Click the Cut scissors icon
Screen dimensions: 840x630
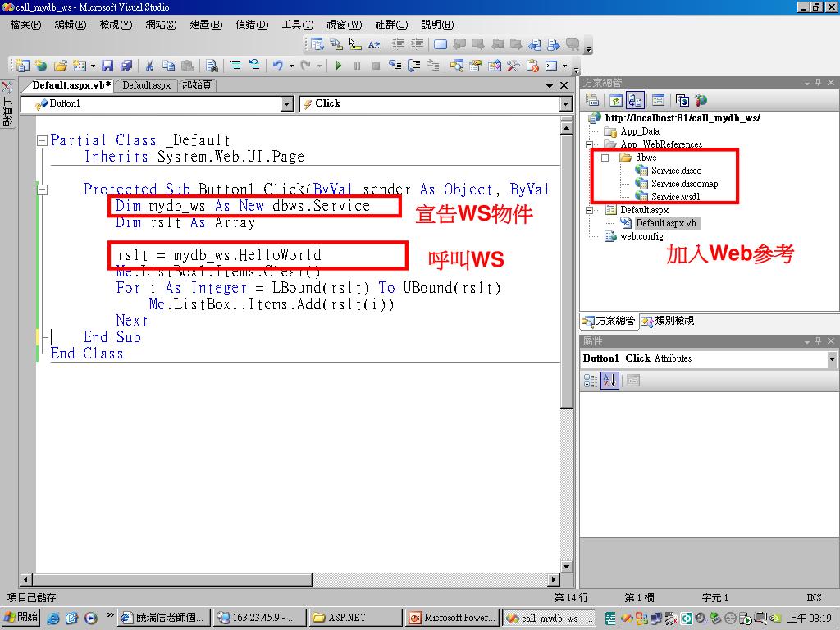149,66
